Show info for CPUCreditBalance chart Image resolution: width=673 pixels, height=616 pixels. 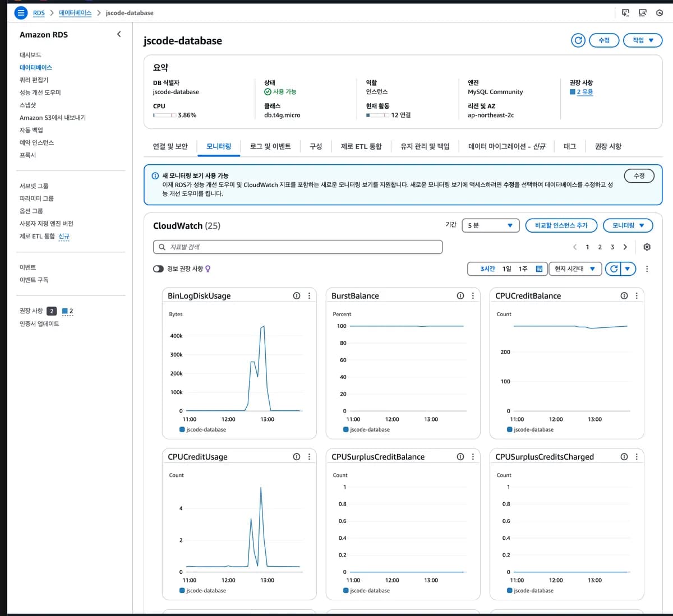[x=624, y=296]
